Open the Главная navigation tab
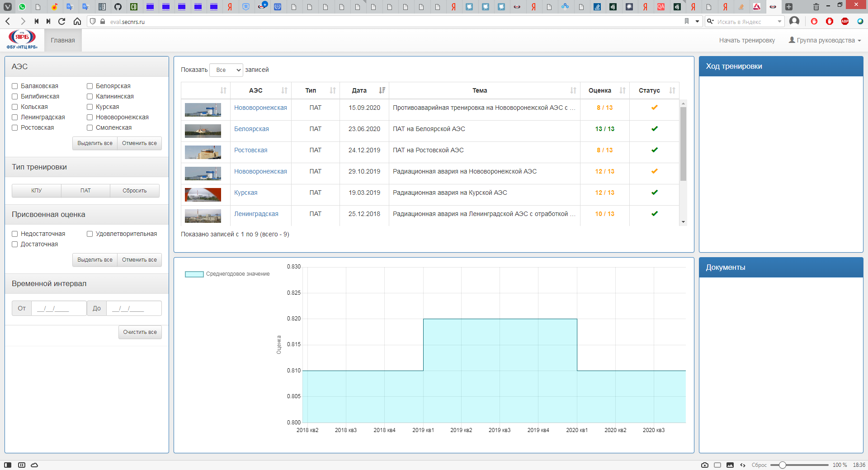Screen dimensions: 868x470 click(63, 40)
